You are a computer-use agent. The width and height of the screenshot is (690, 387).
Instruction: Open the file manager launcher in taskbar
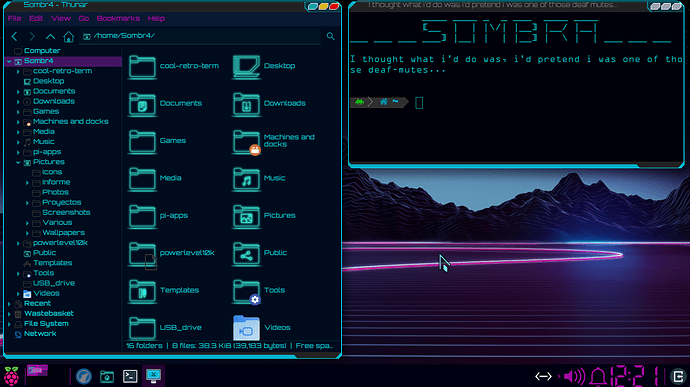coord(107,376)
